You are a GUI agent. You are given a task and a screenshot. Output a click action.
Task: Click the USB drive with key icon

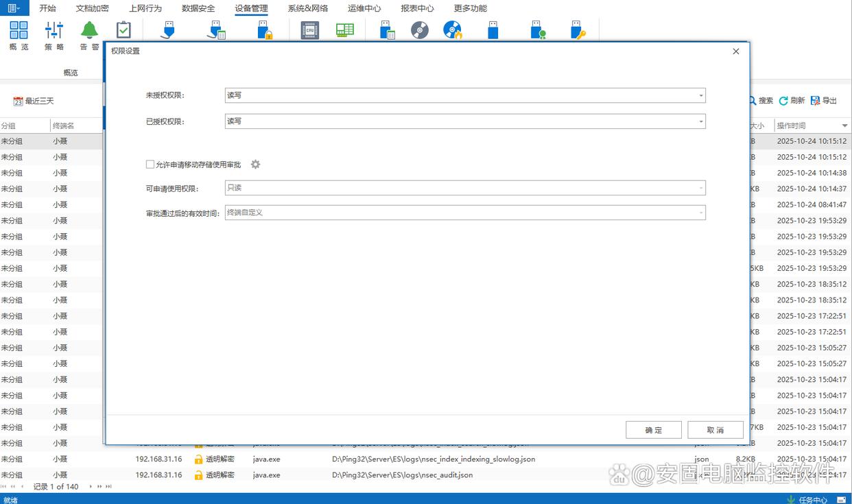click(x=578, y=30)
